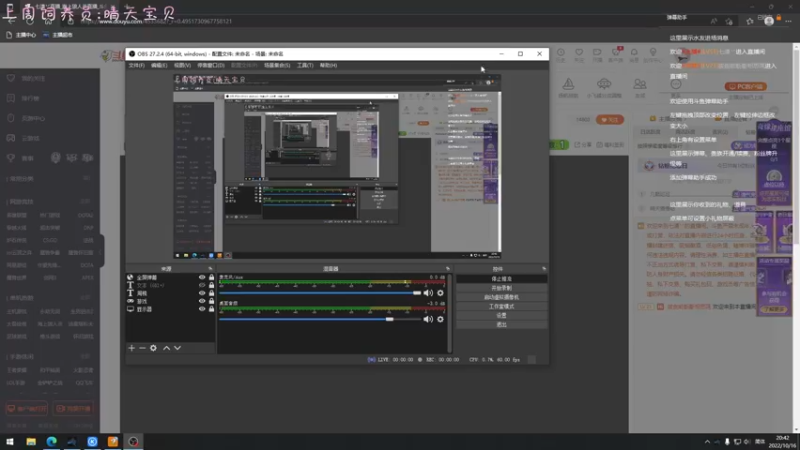800x450 pixels.
Task: Click the orange PC客户端 button
Action: [x=745, y=87]
